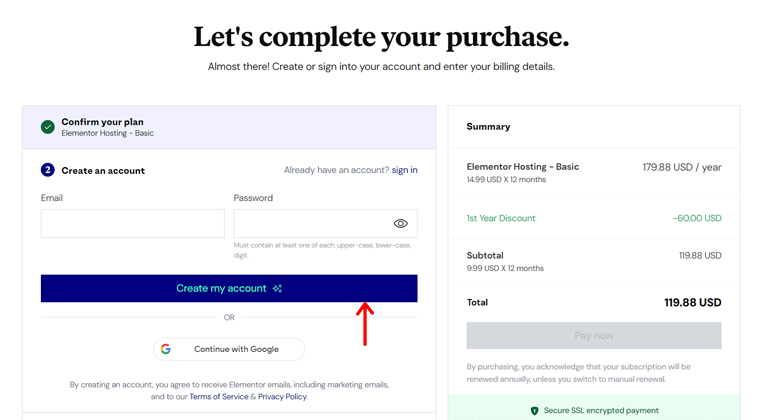
Task: Click the Pay now button
Action: pyautogui.click(x=594, y=335)
